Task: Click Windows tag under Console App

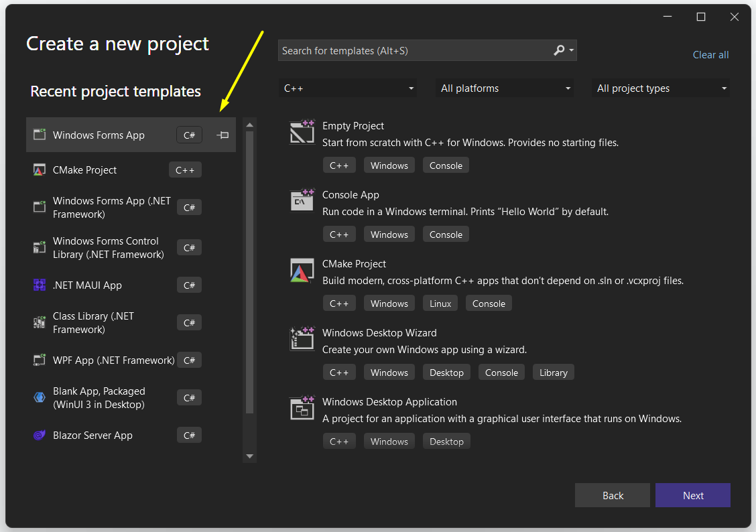Action: [389, 235]
